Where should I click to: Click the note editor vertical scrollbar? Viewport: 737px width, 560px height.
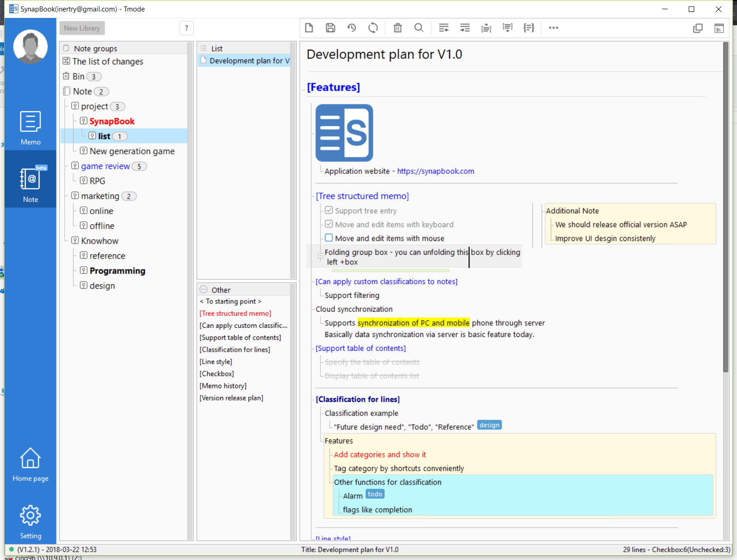[x=726, y=207]
